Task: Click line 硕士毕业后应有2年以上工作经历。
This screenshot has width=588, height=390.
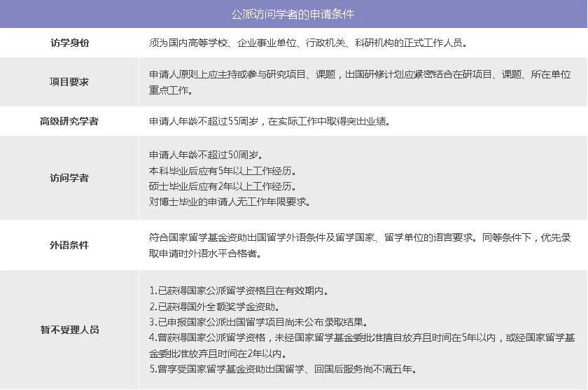Action: click(223, 186)
